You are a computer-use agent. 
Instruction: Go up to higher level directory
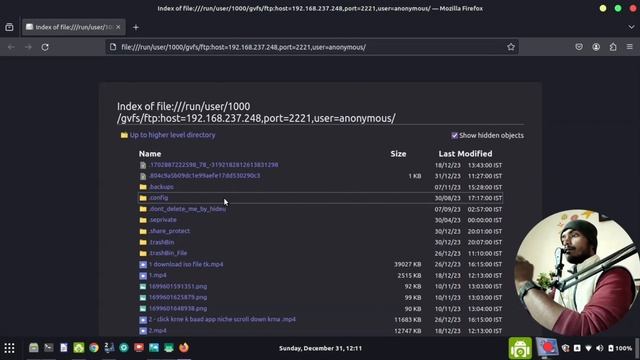(x=172, y=135)
